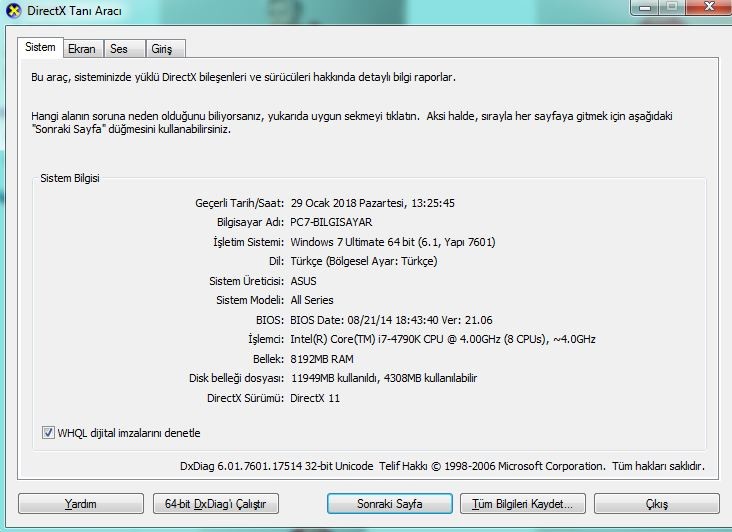732x532 pixels.
Task: Click the Geçerli Tarih/Saat label
Action: 239,203
